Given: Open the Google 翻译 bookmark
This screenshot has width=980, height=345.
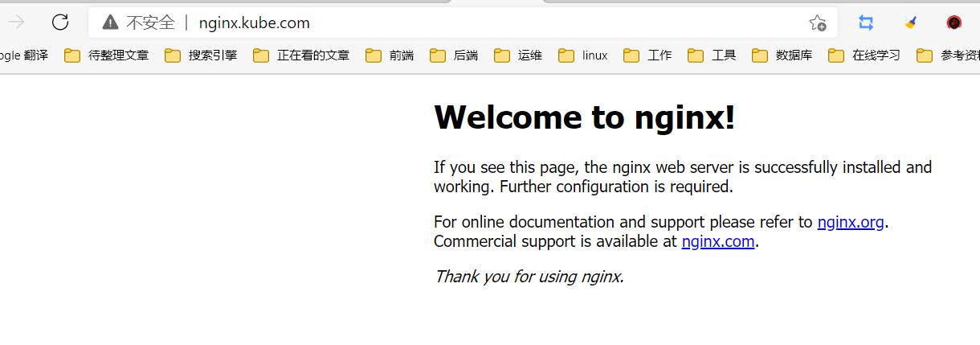Looking at the screenshot, I should point(24,55).
